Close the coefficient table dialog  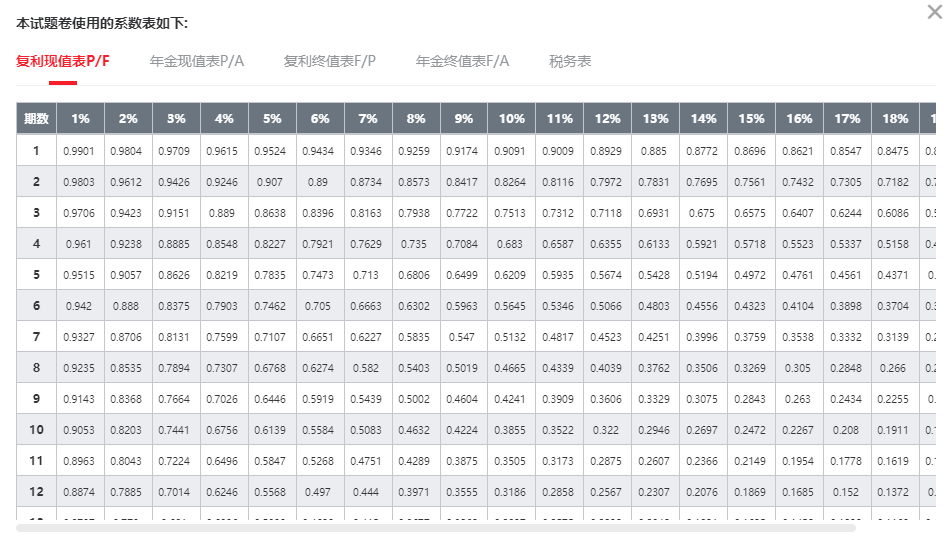[x=934, y=12]
